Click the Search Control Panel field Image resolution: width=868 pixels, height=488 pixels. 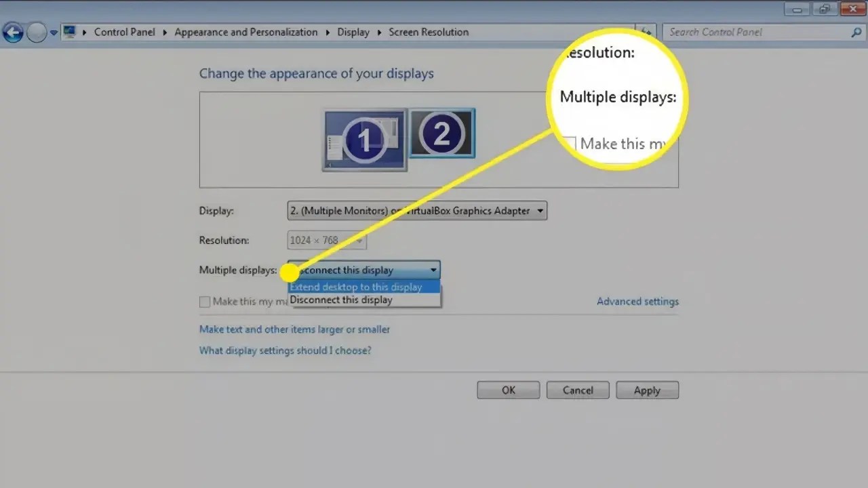point(746,32)
